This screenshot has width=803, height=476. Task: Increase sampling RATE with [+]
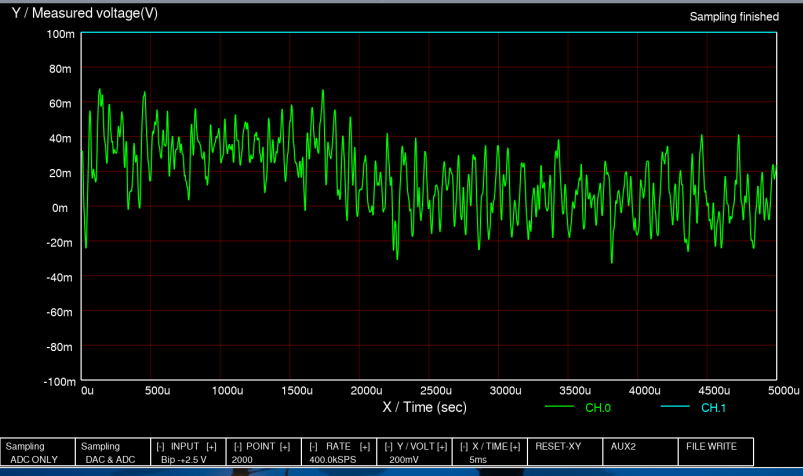coord(365,447)
